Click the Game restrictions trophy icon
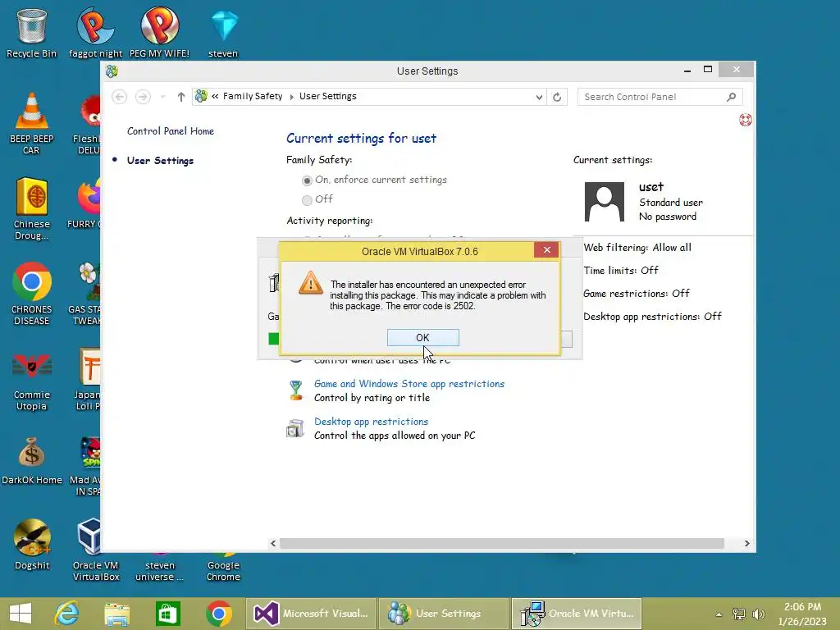Screen dimensions: 840x630 (295, 390)
